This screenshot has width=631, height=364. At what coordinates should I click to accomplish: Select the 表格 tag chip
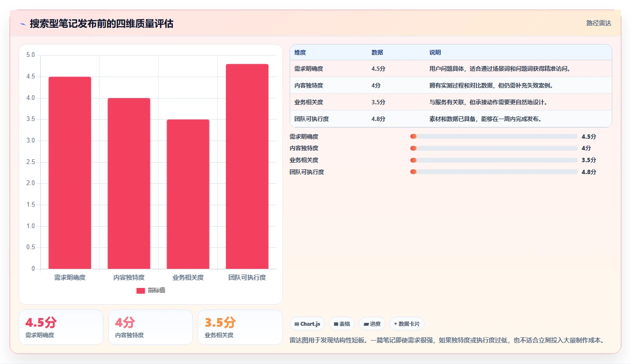coord(342,324)
